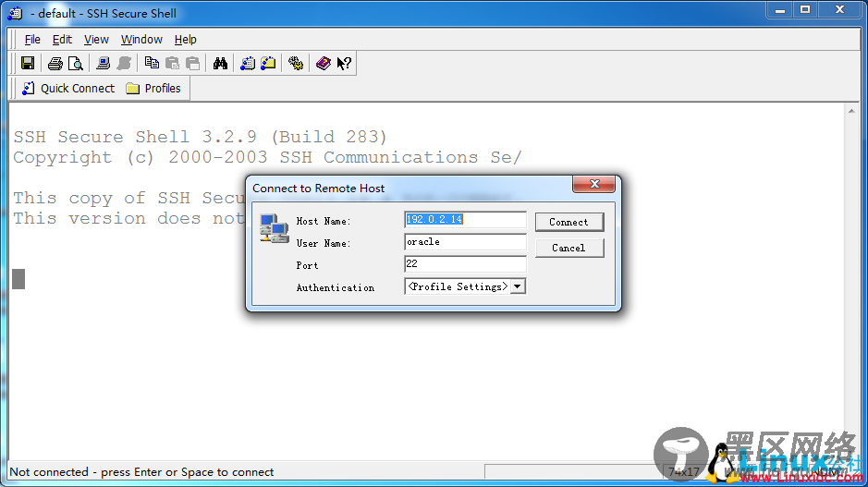Click the Paste Selection toolbar icon
The height and width of the screenshot is (487, 868).
192,63
